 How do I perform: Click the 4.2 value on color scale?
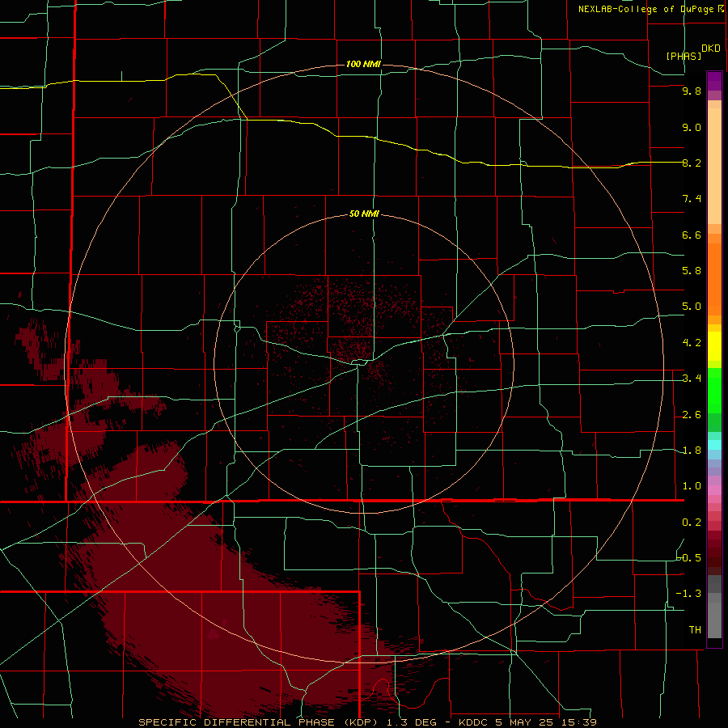click(692, 343)
